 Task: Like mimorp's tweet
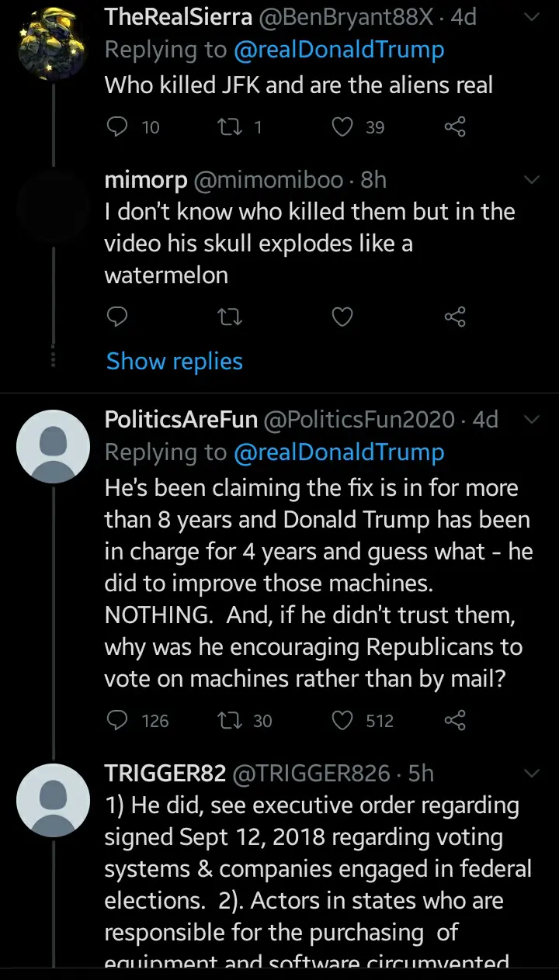pos(342,317)
